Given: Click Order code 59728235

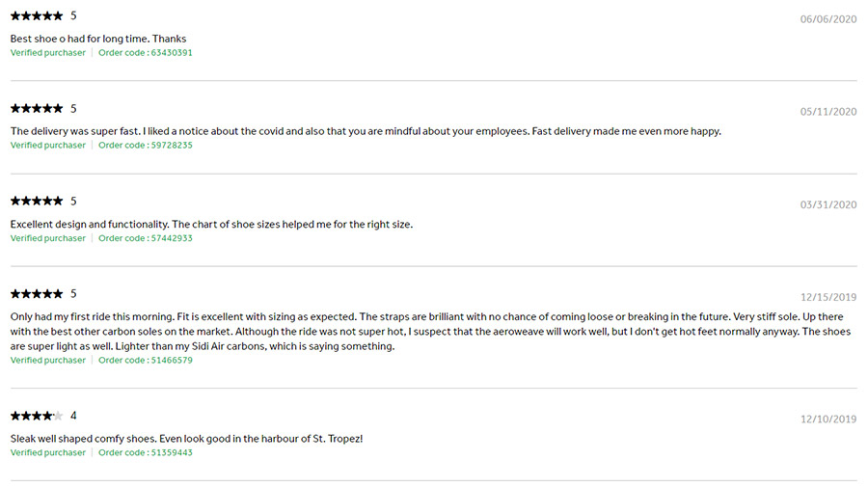Looking at the screenshot, I should point(146,145).
